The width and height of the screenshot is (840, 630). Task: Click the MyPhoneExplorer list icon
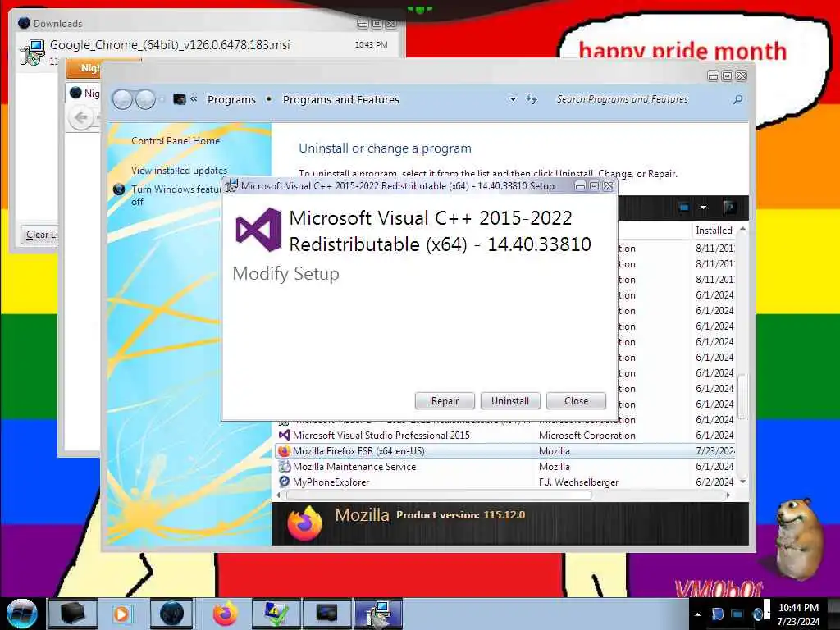[x=285, y=482]
